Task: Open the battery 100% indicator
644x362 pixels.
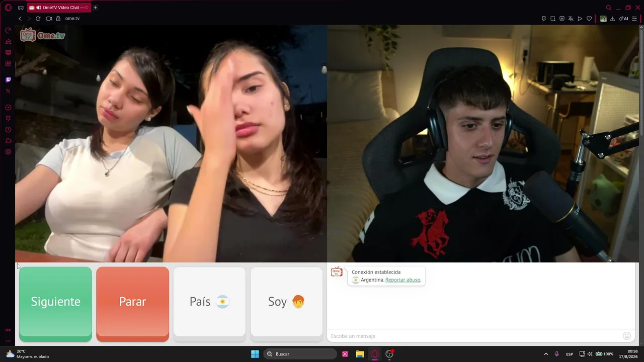Action: pos(605,354)
